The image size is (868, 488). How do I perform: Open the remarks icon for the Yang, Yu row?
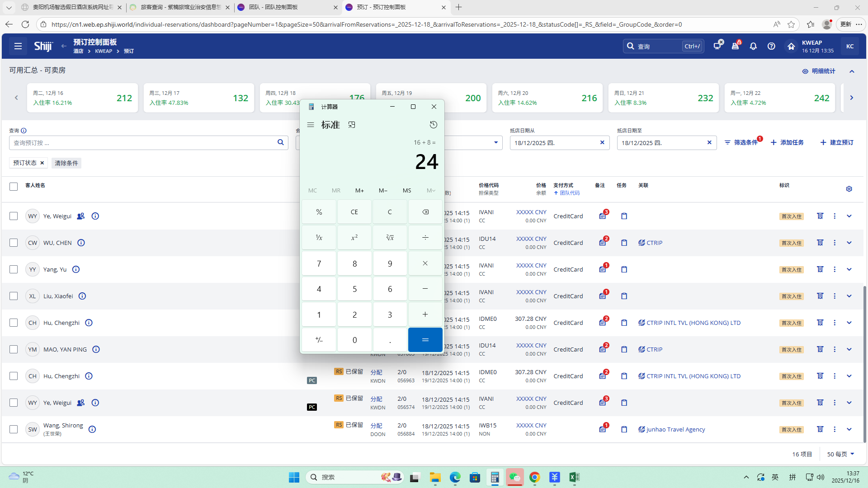(x=603, y=269)
